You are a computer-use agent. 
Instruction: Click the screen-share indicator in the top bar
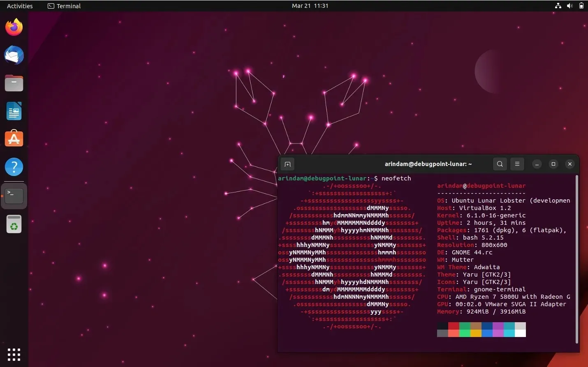pos(558,6)
